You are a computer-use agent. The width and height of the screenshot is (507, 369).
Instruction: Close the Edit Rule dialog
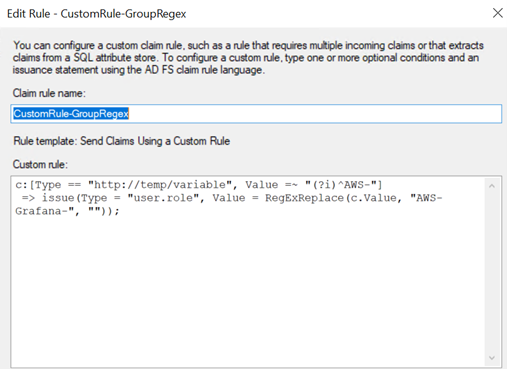[x=498, y=13]
